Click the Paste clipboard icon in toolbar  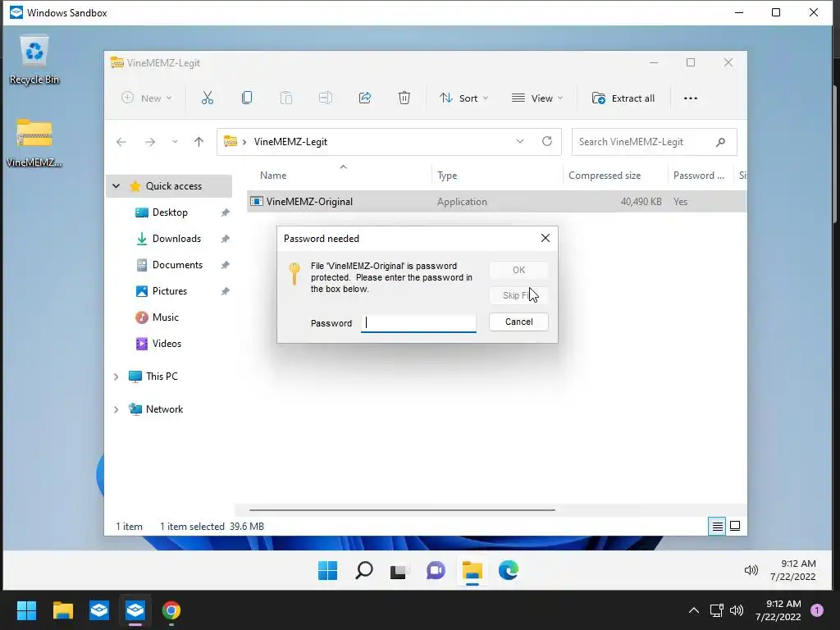tap(286, 98)
